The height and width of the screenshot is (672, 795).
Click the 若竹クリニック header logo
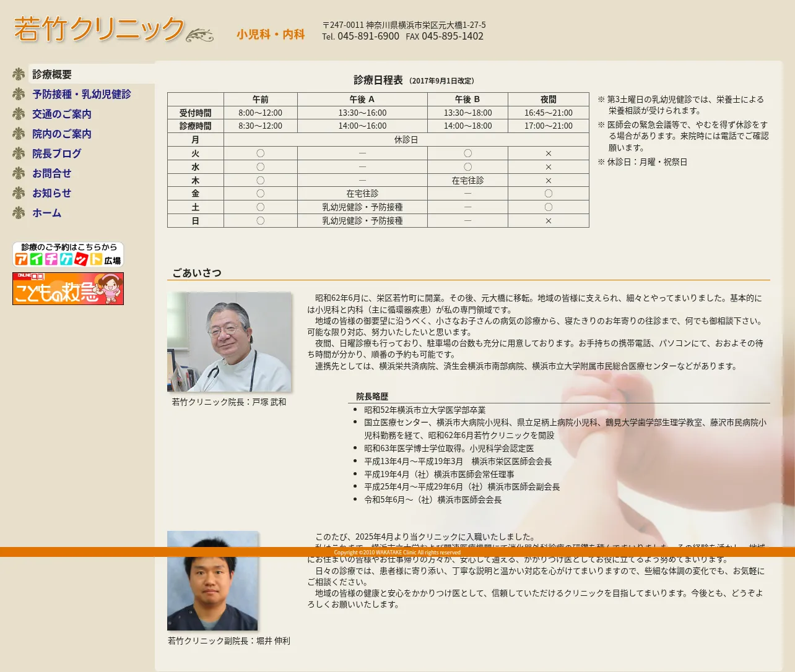[113, 29]
